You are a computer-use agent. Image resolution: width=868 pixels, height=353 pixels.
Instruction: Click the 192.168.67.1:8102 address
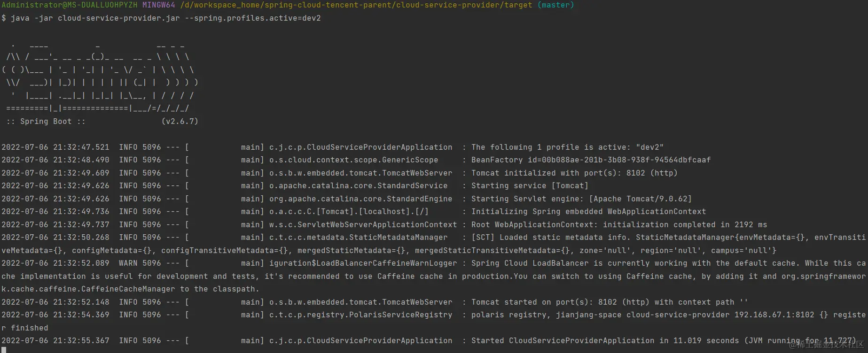(x=774, y=315)
